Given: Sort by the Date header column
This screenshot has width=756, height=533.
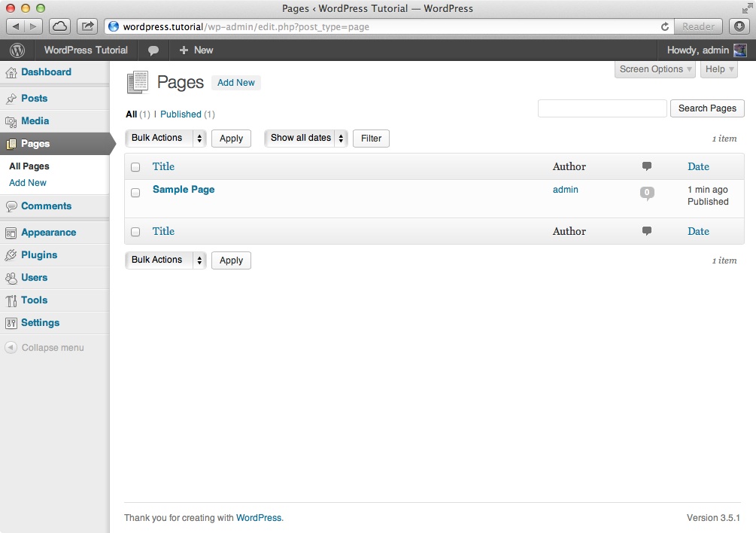Looking at the screenshot, I should coord(698,166).
